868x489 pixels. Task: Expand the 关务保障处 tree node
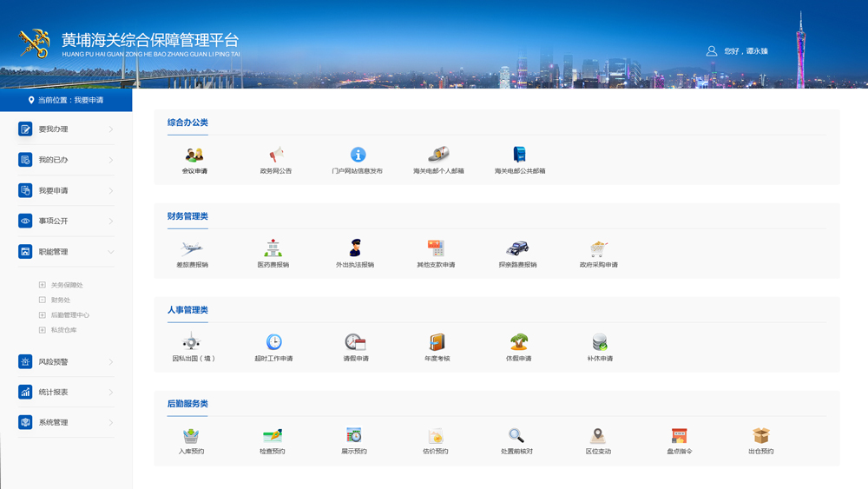[x=42, y=285]
